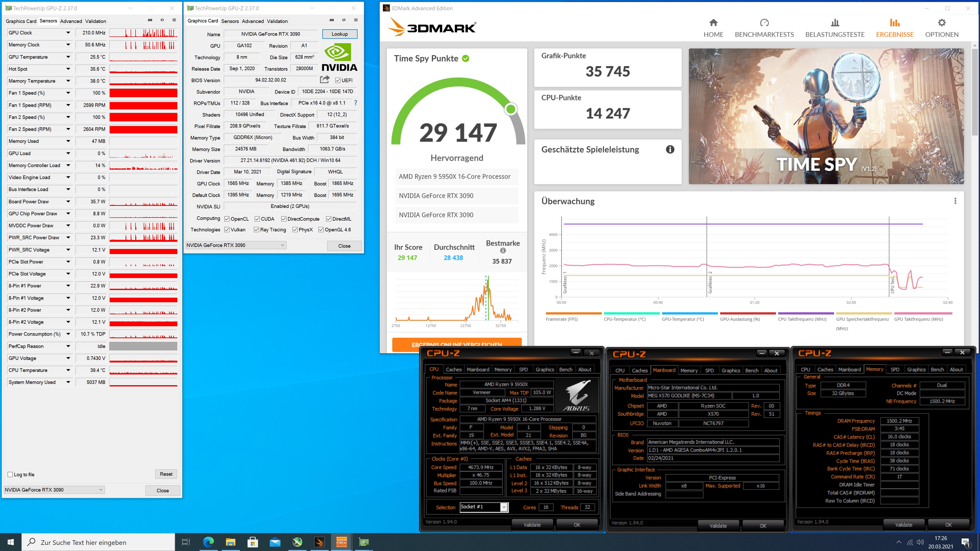Click the Bus Interface question mark help icon
980x551 pixels.
355,103
